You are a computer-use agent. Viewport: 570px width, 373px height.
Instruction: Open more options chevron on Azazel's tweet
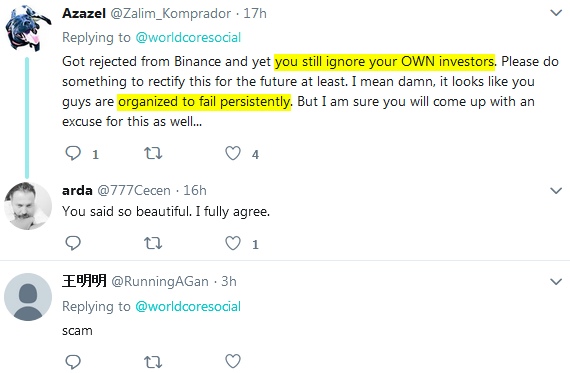coord(556,13)
